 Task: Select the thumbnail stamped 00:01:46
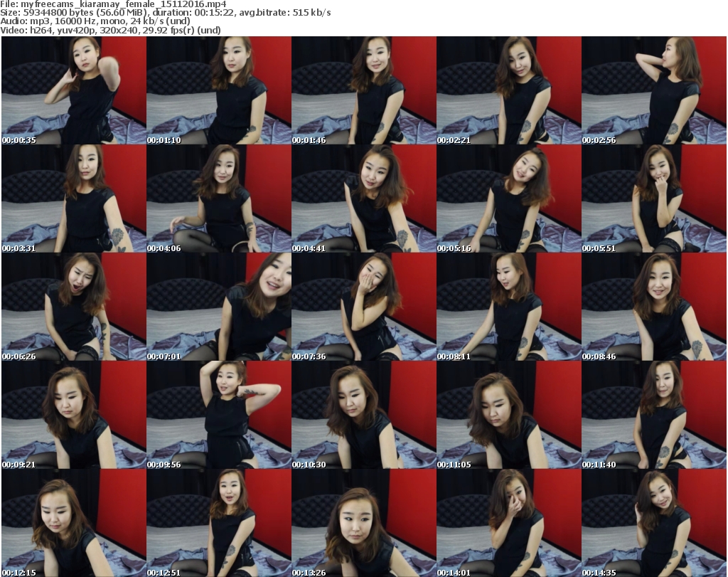[x=364, y=90]
